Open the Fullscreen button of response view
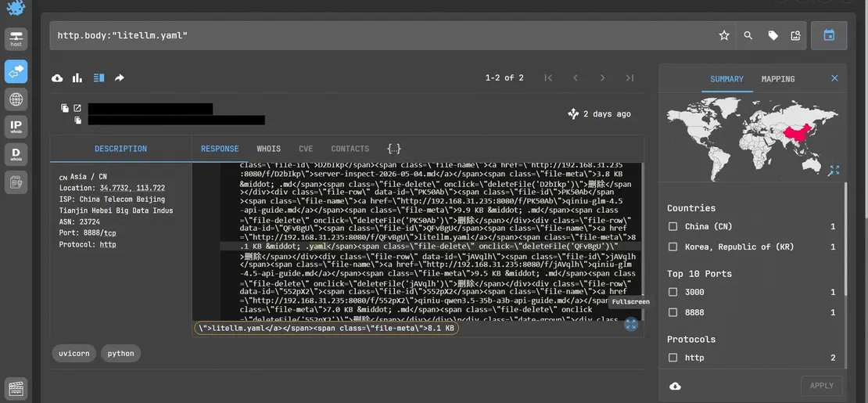Image resolution: width=868 pixels, height=403 pixels. (x=630, y=324)
